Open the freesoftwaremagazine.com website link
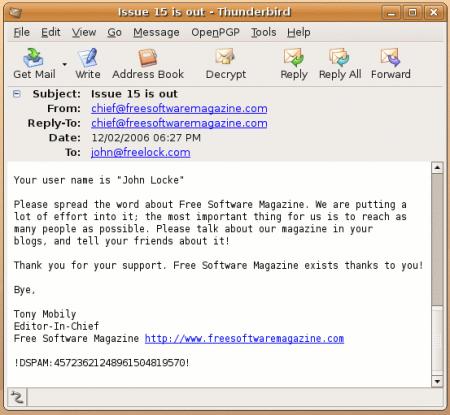 tap(244, 338)
